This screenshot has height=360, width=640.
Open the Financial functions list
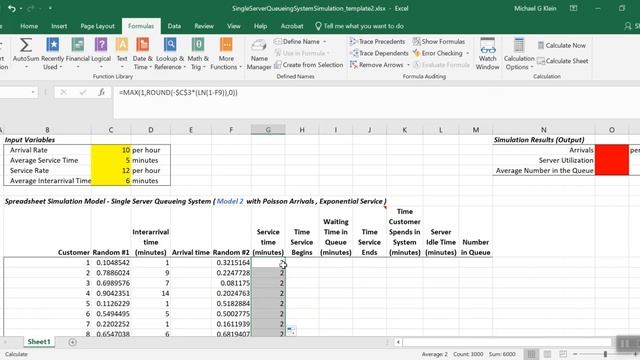[78, 53]
